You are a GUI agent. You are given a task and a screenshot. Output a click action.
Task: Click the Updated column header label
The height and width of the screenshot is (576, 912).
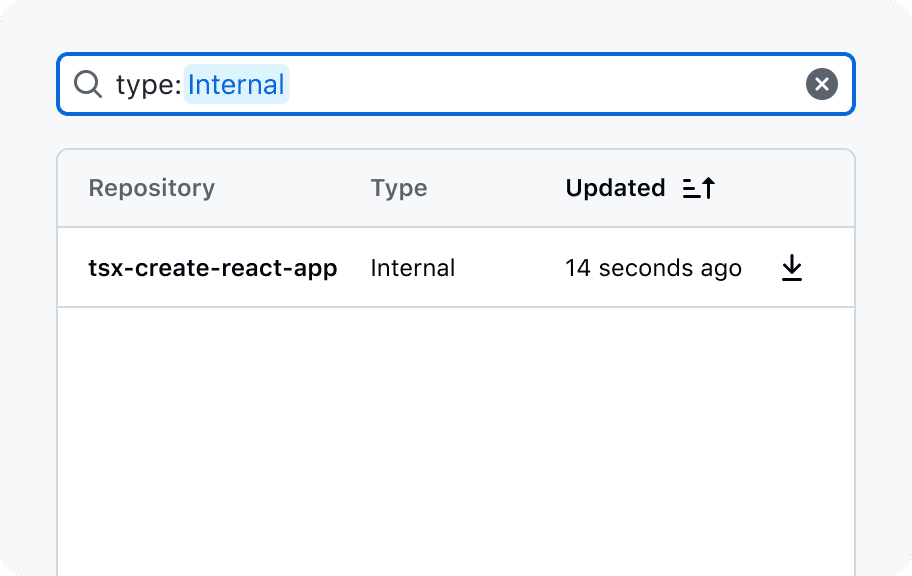[615, 188]
